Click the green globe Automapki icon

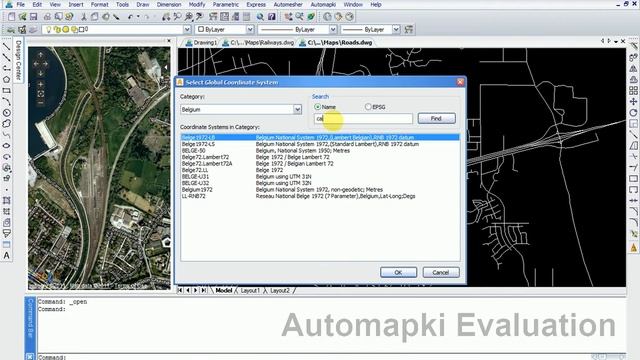tap(311, 17)
